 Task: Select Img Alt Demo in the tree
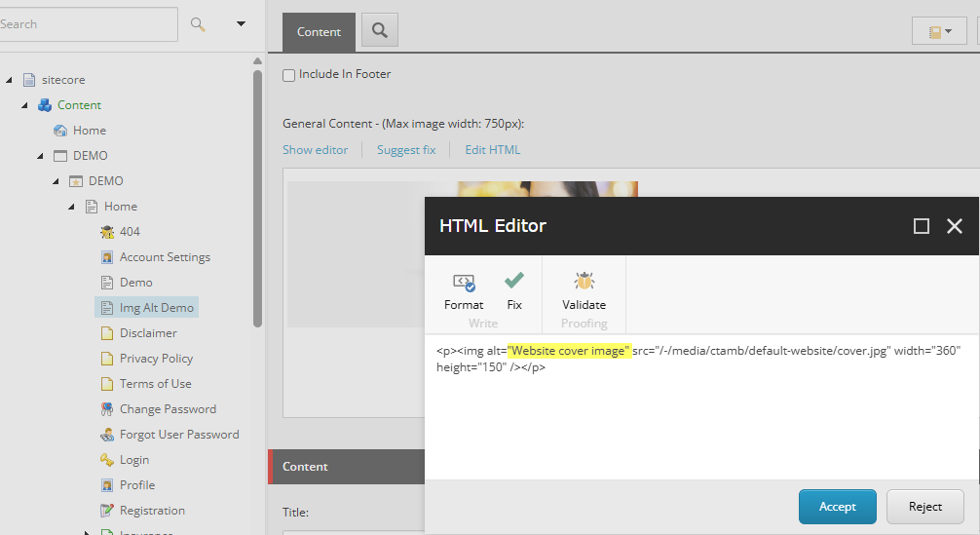[156, 308]
